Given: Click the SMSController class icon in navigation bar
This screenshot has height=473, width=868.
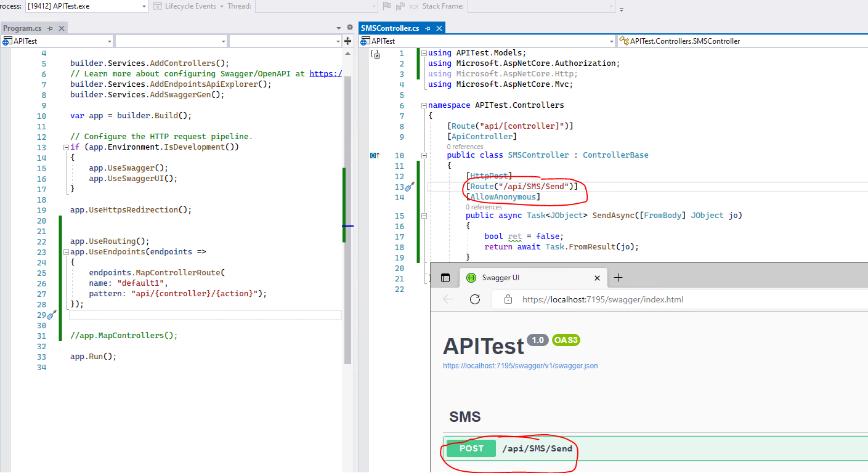Looking at the screenshot, I should pyautogui.click(x=624, y=41).
